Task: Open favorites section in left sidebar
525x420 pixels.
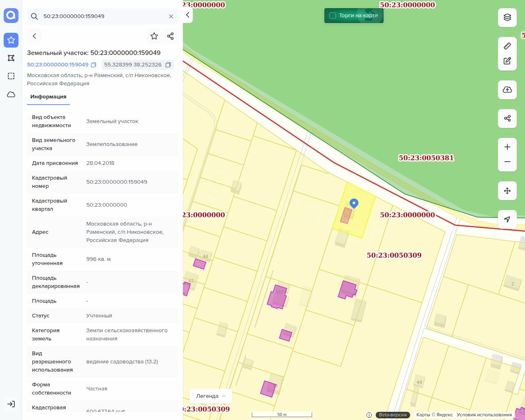Action: 11,40
